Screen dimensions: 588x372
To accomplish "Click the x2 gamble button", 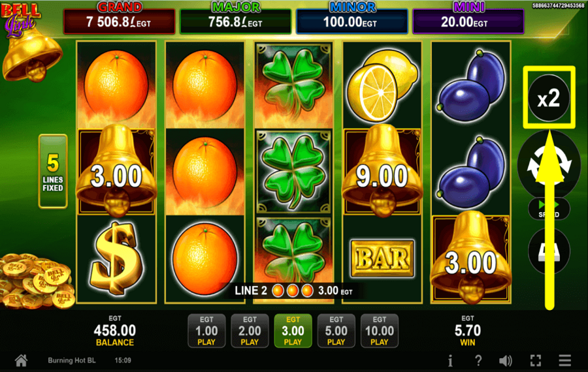I will pyautogui.click(x=549, y=98).
